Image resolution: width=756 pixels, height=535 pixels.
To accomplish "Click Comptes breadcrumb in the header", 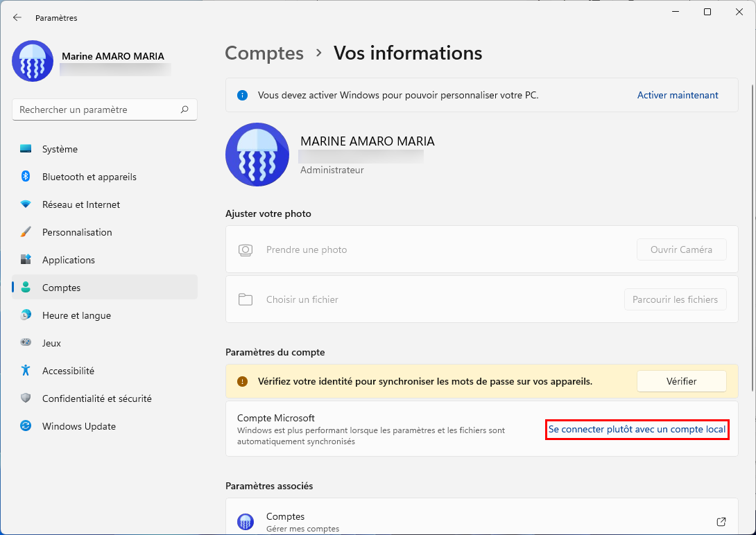I will coord(264,53).
